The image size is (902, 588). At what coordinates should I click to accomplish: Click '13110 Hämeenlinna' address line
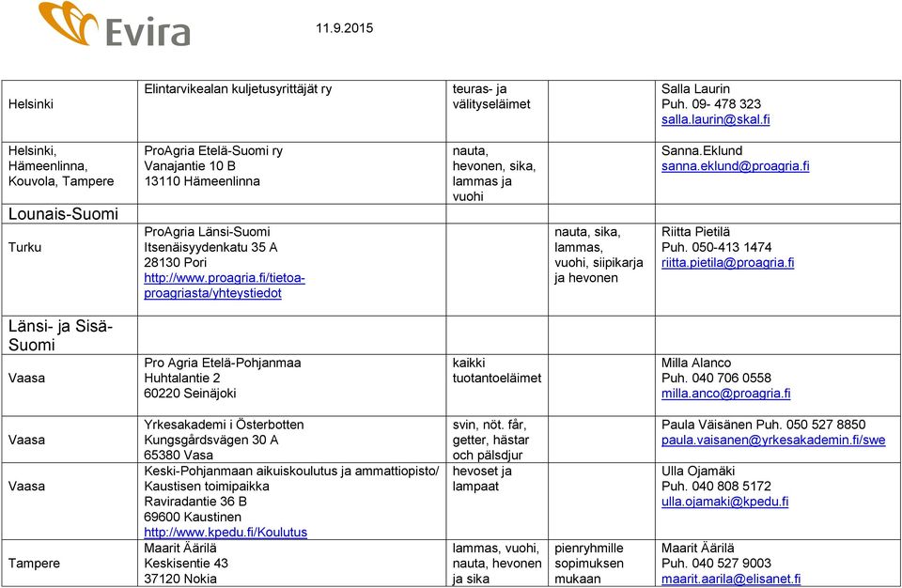tap(202, 181)
